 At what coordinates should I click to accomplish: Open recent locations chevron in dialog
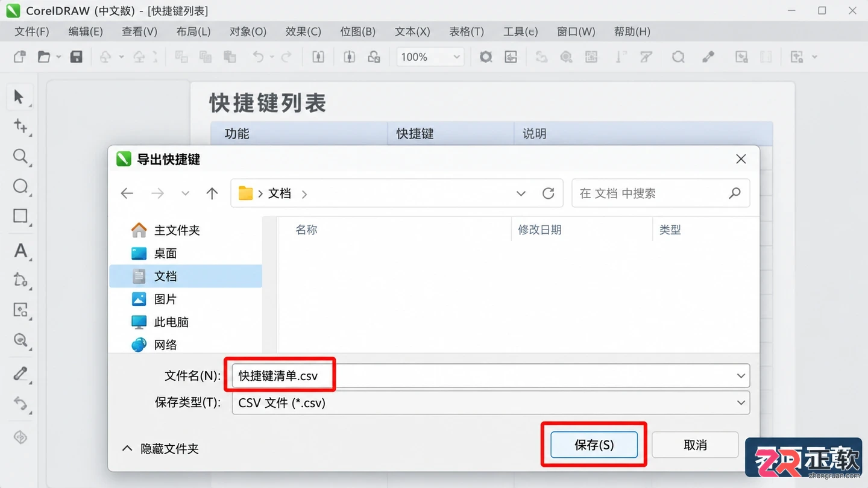coord(186,193)
